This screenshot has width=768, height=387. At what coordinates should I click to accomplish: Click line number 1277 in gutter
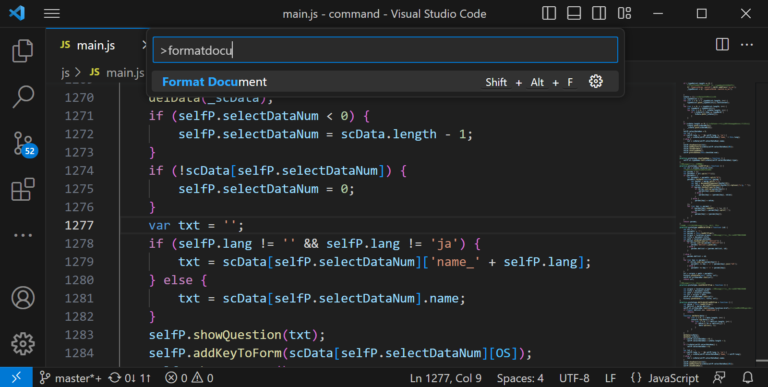79,225
